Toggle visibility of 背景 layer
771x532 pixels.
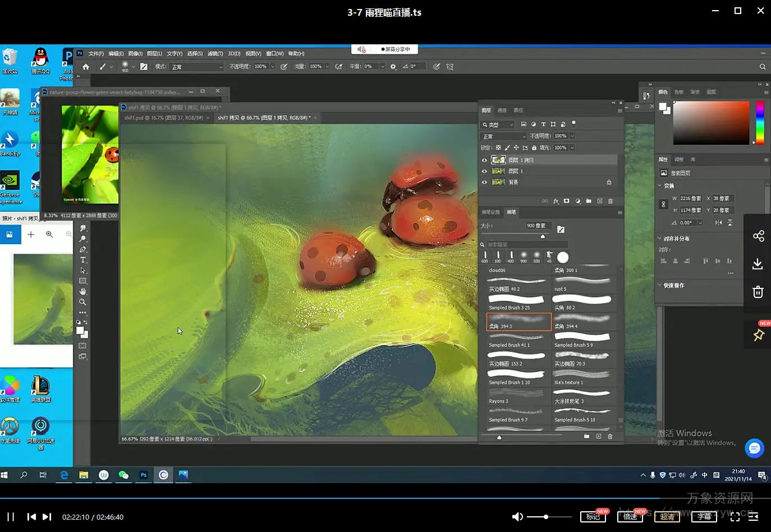(484, 182)
